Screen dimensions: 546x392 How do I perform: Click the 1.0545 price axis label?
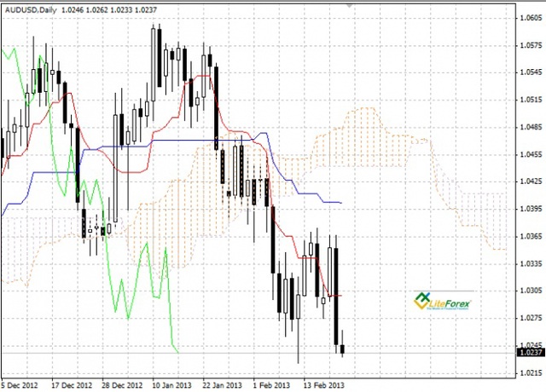531,72
